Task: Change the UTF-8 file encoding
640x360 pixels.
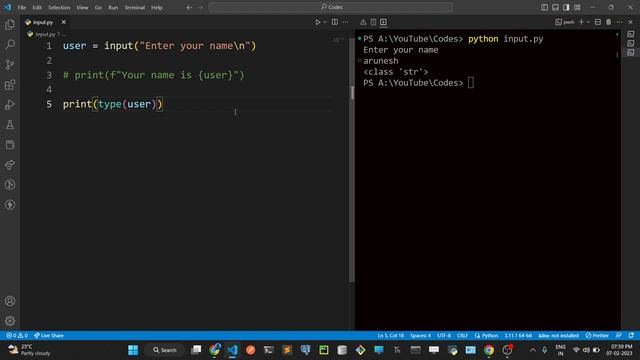Action: click(x=444, y=336)
